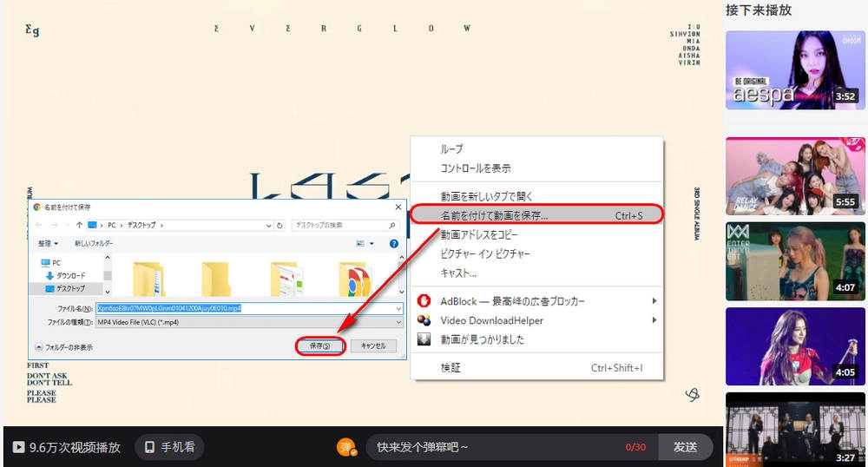Choose ピクチャー イン ピクチャー from menu
Image resolution: width=868 pixels, height=467 pixels.
click(x=485, y=253)
